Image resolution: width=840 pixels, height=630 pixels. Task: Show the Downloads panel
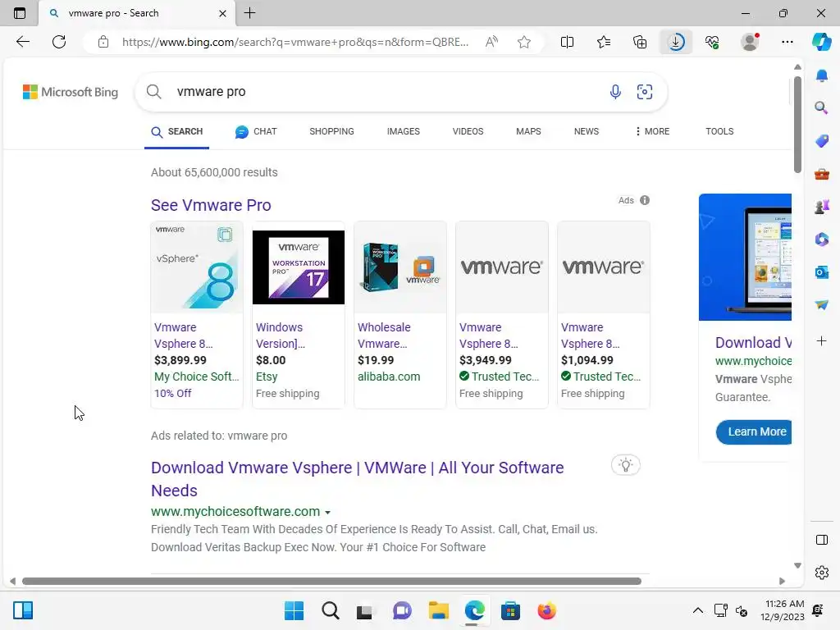676,42
